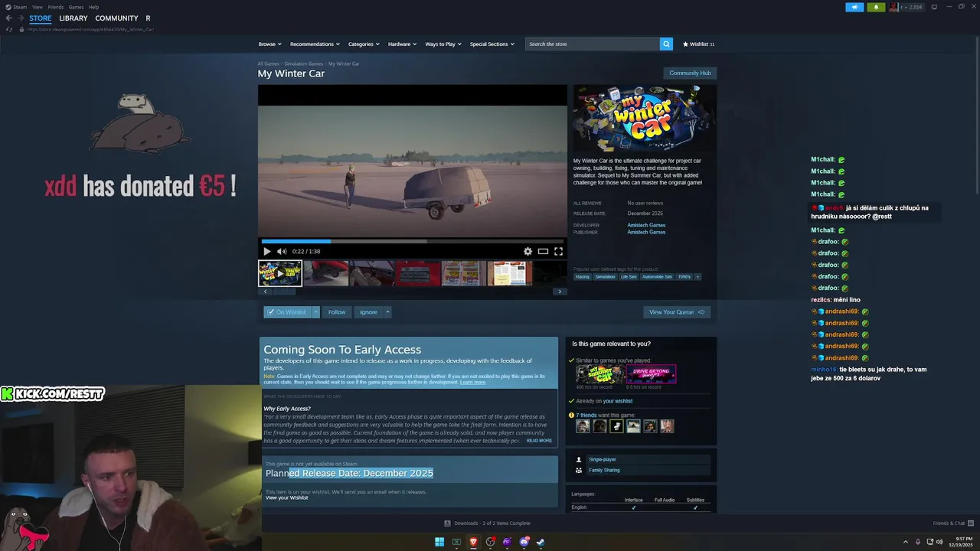Screen dimensions: 980x551
Task: Click the My Summer Car similar game thumbnail
Action: tap(599, 374)
